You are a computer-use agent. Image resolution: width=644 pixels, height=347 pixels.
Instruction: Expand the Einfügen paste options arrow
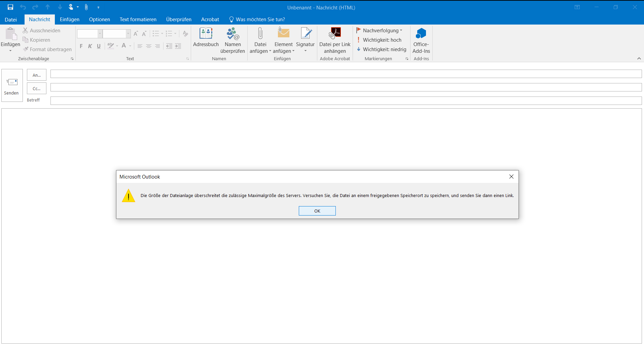10,50
